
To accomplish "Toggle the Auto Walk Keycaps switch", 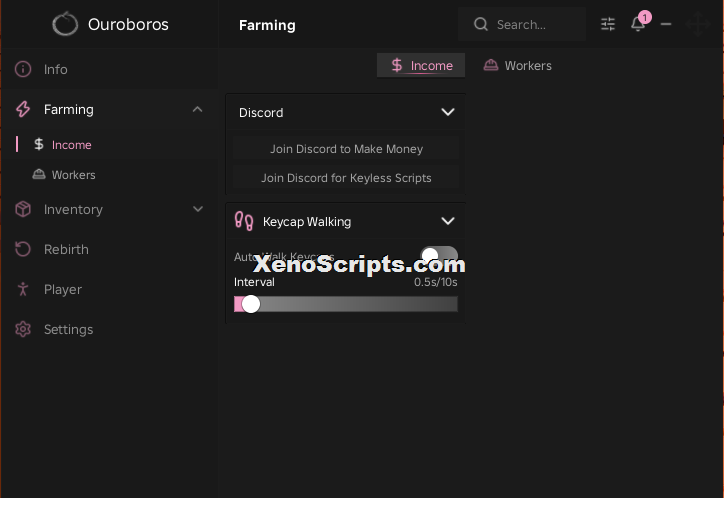I will [x=439, y=255].
